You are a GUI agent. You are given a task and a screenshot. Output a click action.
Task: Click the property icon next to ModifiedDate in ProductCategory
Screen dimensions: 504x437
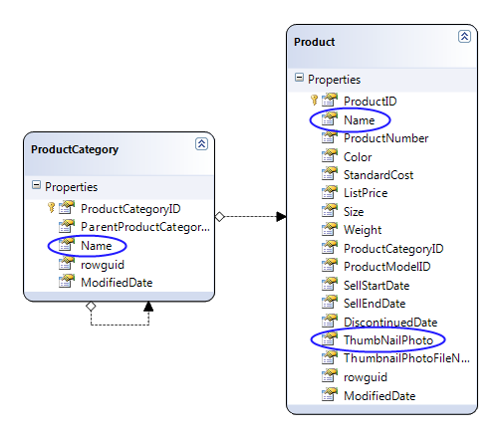67,282
